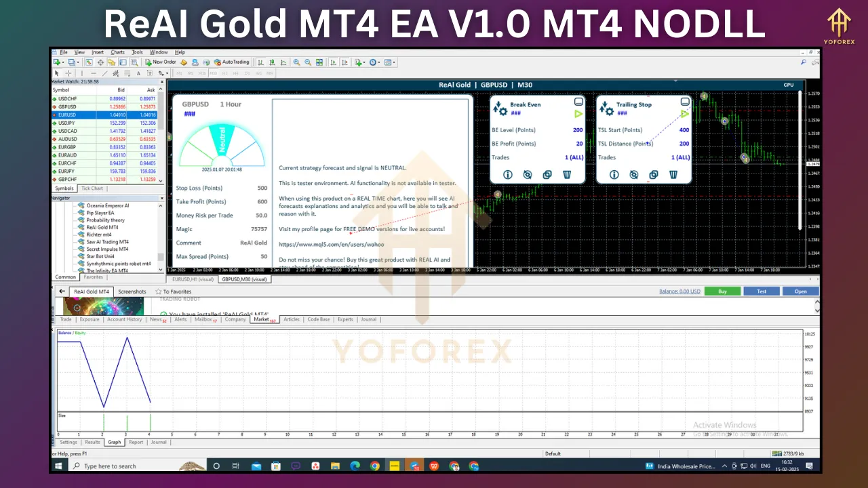Click Break Even duplicate icon
This screenshot has width=868, height=488.
coord(547,175)
